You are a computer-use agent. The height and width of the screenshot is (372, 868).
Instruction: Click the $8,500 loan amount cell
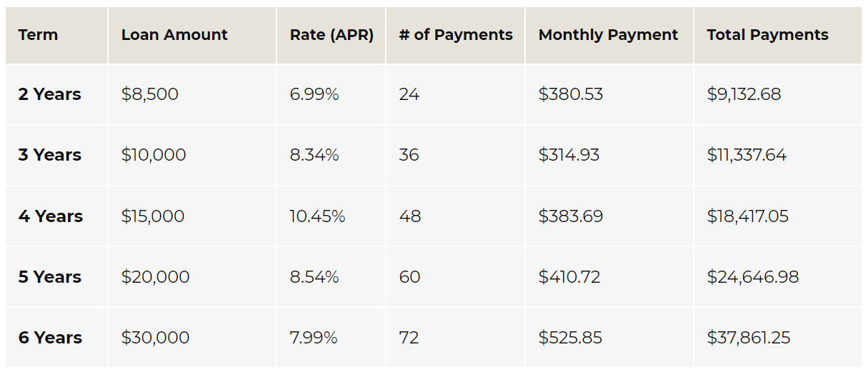pyautogui.click(x=150, y=94)
